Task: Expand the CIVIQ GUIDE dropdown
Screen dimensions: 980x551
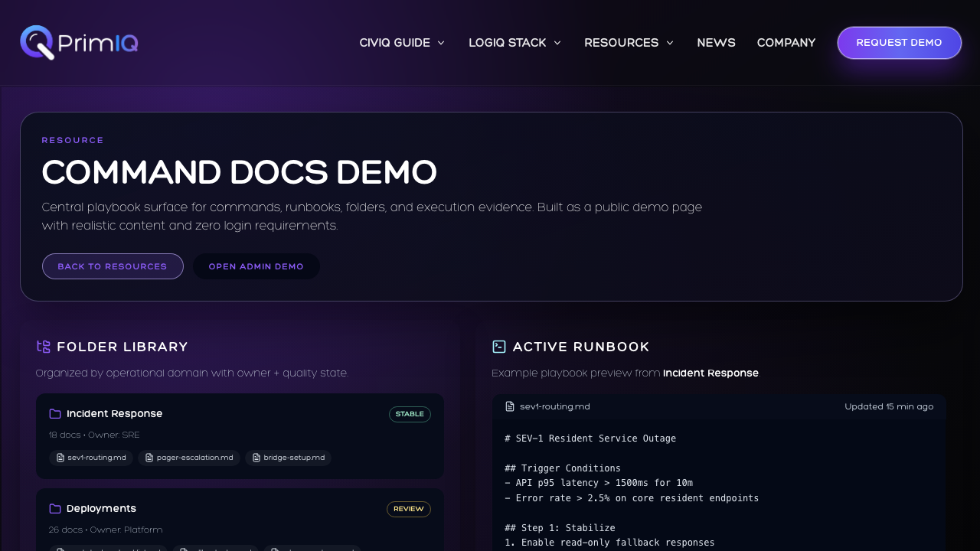Action: coord(402,43)
